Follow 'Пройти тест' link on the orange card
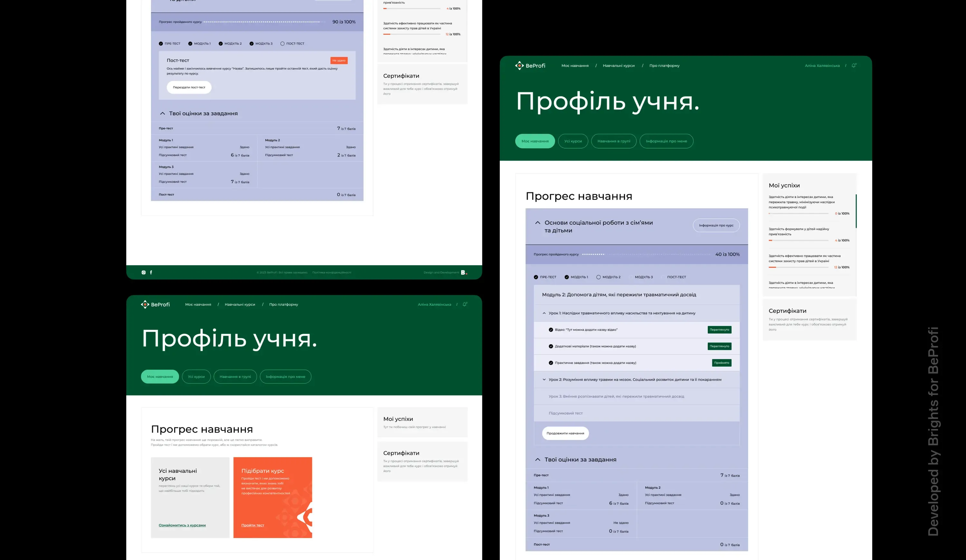966x560 pixels. (252, 525)
